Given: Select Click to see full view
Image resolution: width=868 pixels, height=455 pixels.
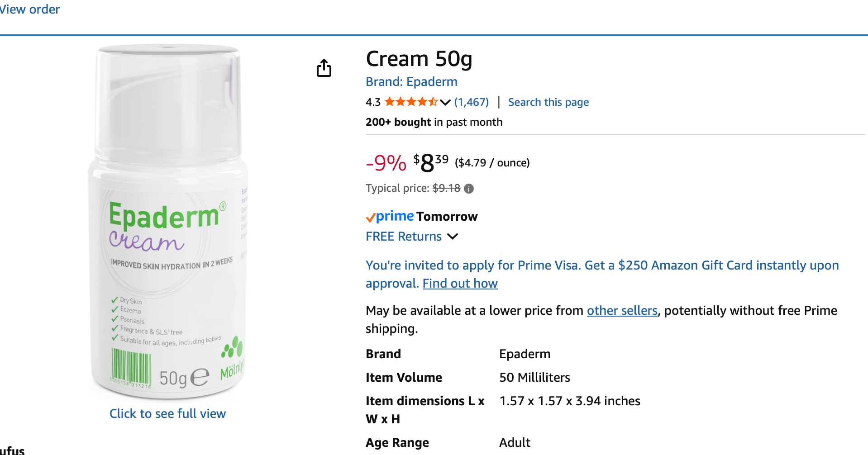Looking at the screenshot, I should click(167, 414).
